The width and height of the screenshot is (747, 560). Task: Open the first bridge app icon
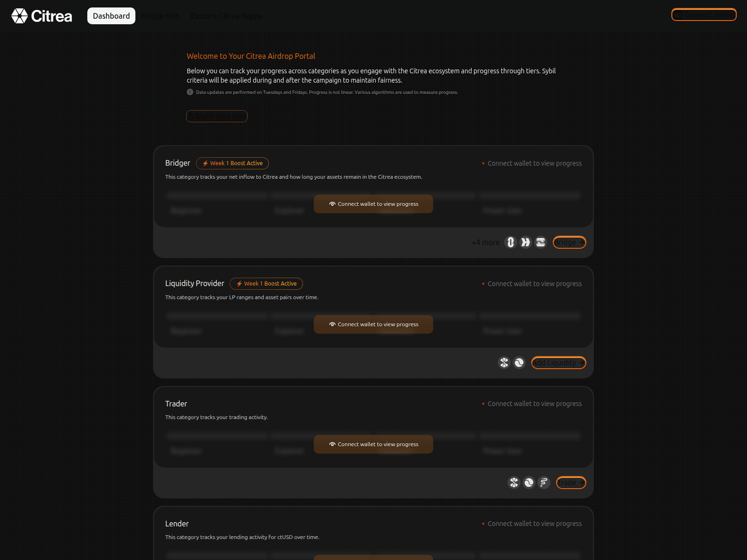click(x=510, y=242)
